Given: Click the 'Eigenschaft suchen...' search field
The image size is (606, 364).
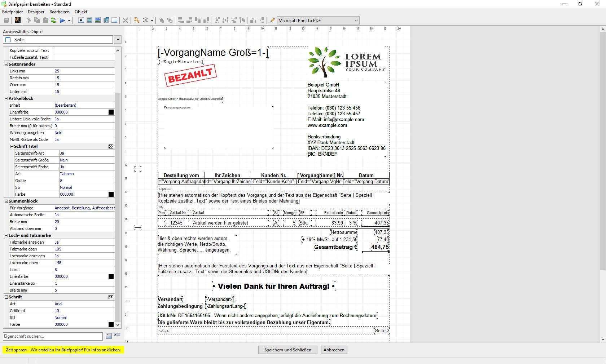Looking at the screenshot, I should (x=53, y=336).
